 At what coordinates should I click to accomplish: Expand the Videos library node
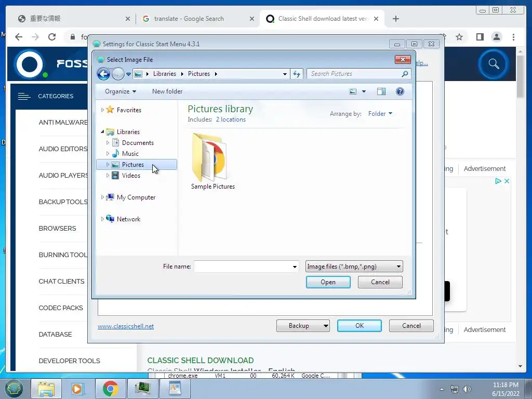(108, 176)
